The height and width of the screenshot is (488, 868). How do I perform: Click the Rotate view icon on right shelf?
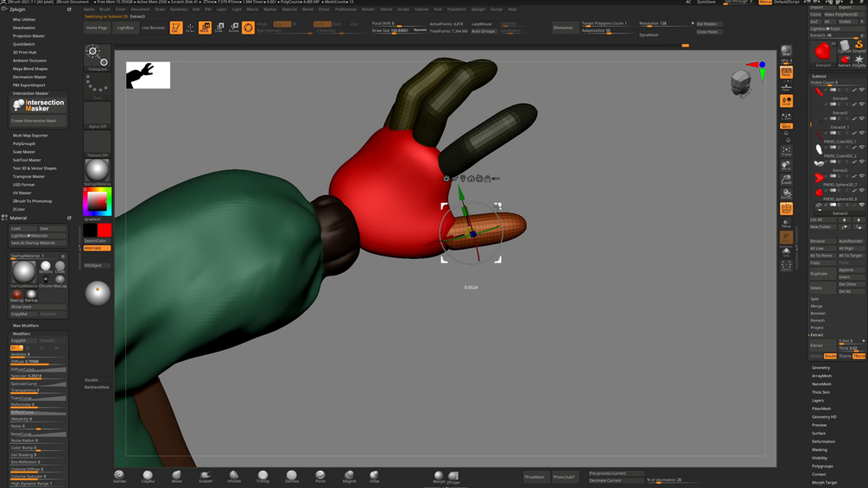[786, 194]
